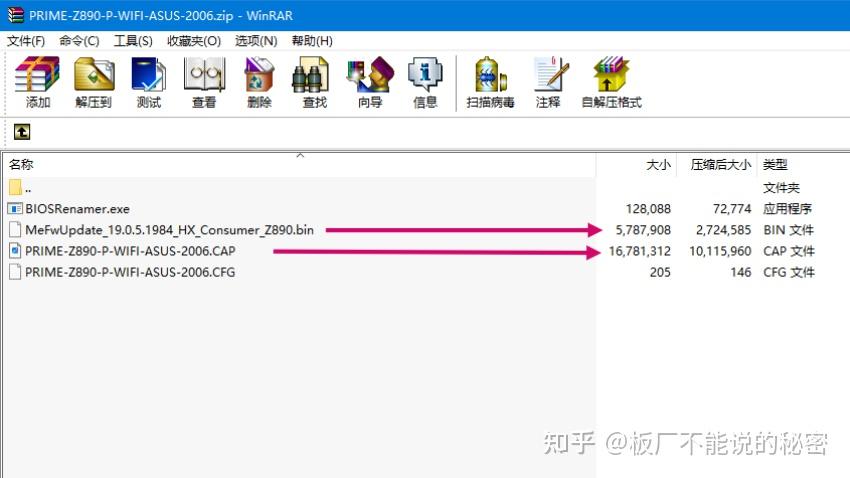Click compressed size 2,724,585
The height and width of the screenshot is (478, 850).
(x=724, y=230)
